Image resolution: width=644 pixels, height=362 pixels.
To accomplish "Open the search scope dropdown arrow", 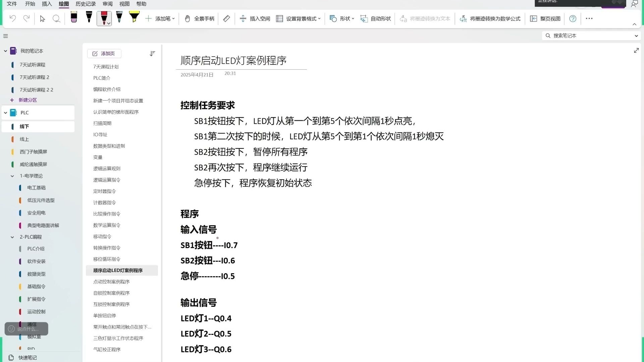I will pos(636,36).
